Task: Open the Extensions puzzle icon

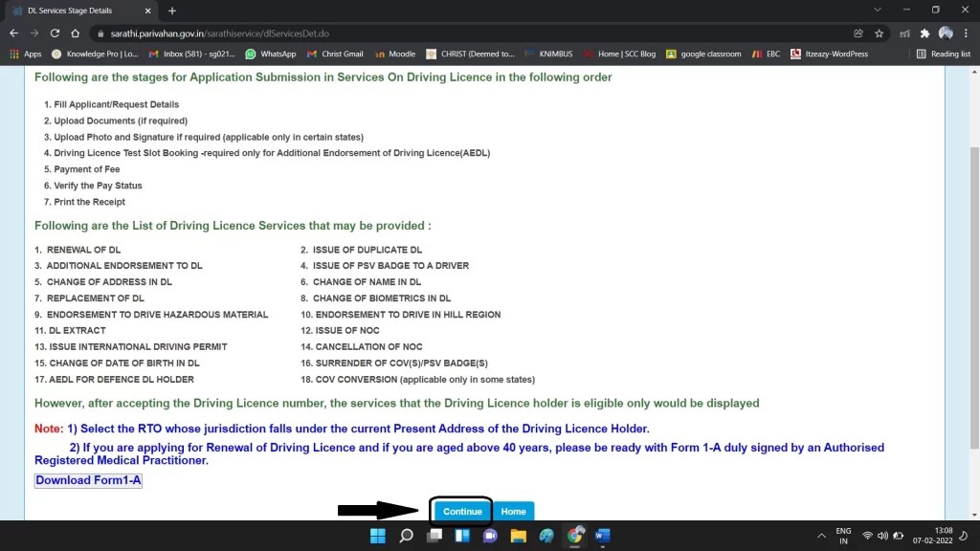Action: pos(924,33)
